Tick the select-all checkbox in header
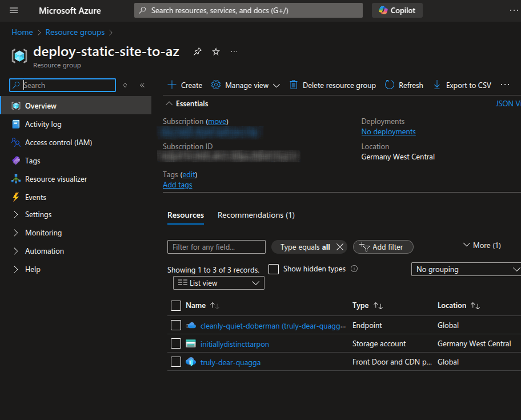521x420 pixels. pyautogui.click(x=176, y=306)
